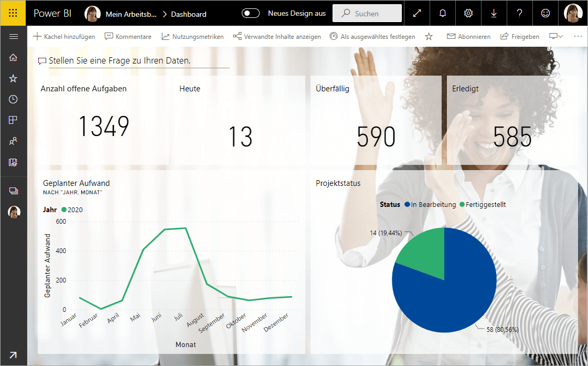The width and height of the screenshot is (588, 366).
Task: Click Verwandte Inhalte anzeigen
Action: pos(277,36)
